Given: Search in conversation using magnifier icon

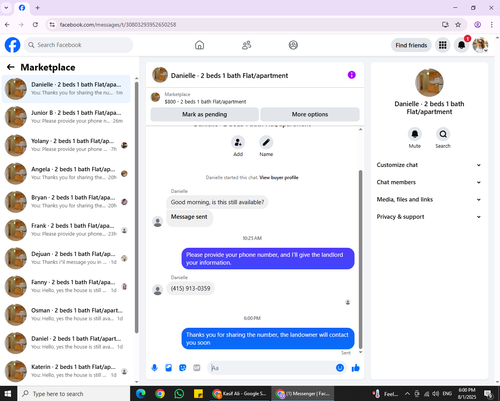Looking at the screenshot, I should click(x=443, y=134).
